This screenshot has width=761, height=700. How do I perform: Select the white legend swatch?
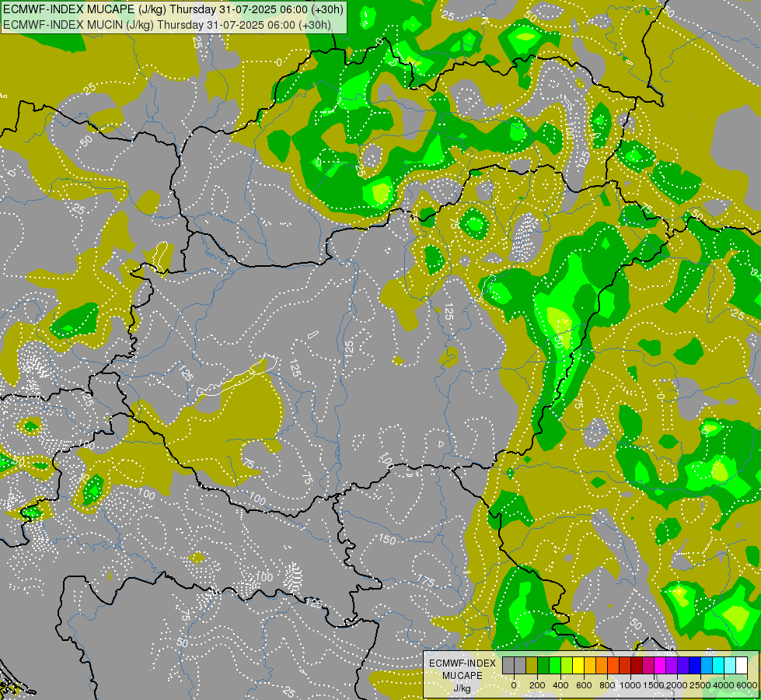pyautogui.click(x=742, y=665)
